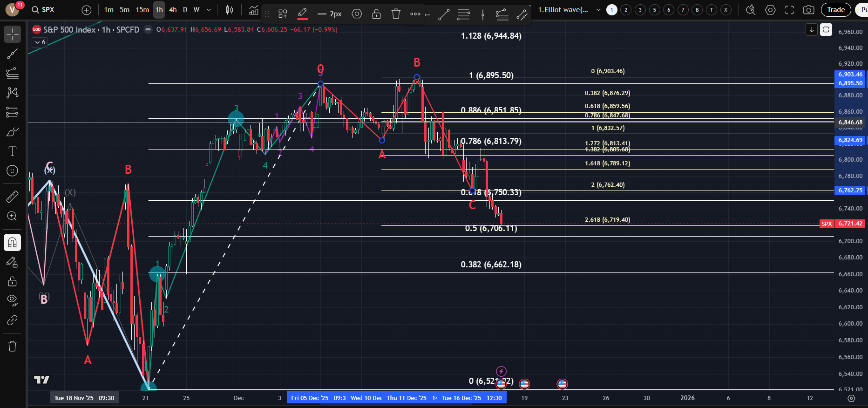Open the emoji icons tool

(x=13, y=171)
